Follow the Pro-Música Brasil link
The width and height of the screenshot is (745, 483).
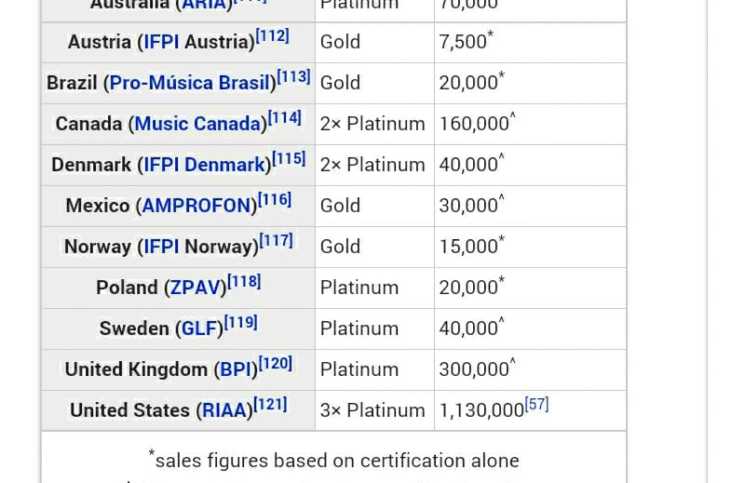tap(190, 83)
